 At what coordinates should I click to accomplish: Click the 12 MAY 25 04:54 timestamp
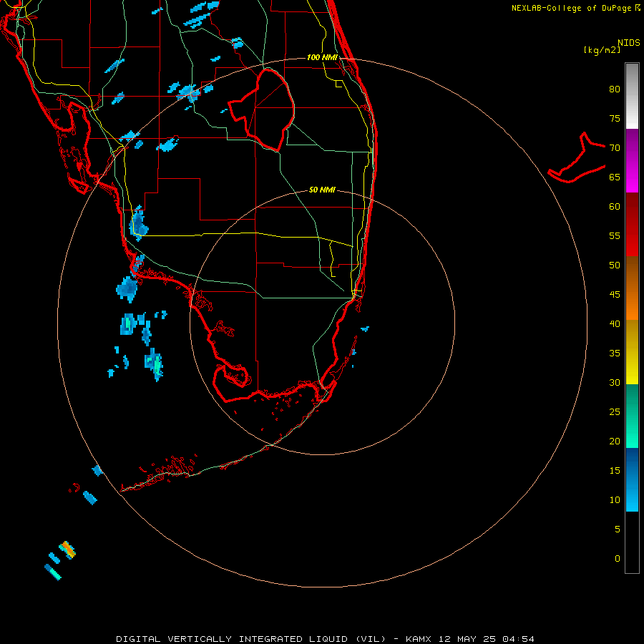(487, 639)
